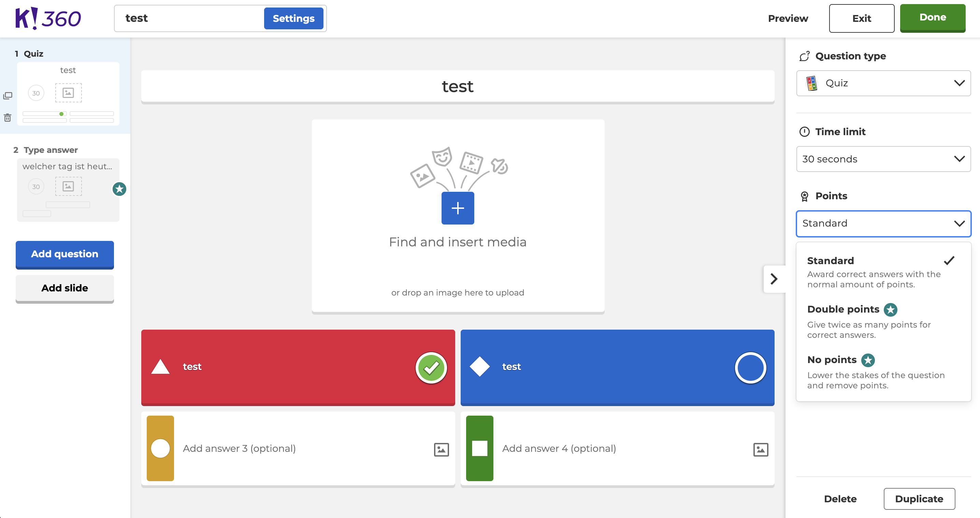The image size is (980, 518).
Task: Select Double points option
Action: click(x=842, y=309)
